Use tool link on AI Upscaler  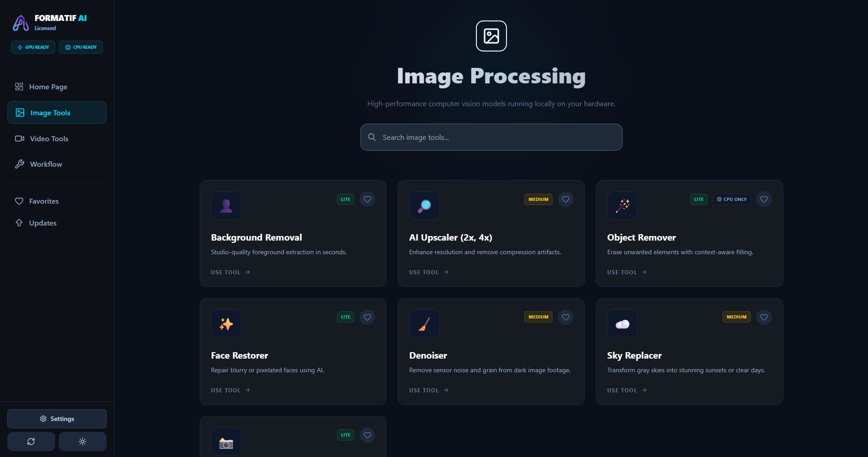(x=429, y=272)
